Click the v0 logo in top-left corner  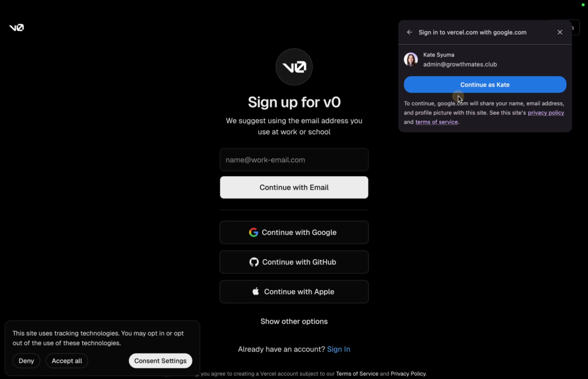pos(16,28)
